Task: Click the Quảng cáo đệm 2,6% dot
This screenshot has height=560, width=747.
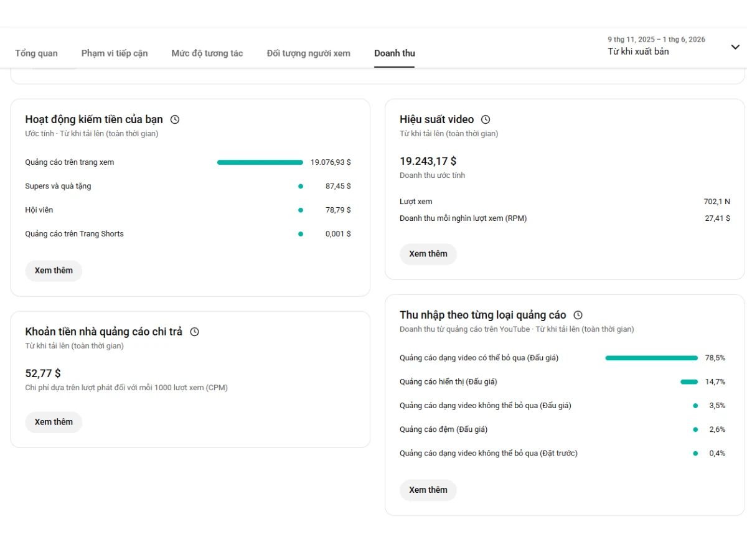Action: coord(695,429)
